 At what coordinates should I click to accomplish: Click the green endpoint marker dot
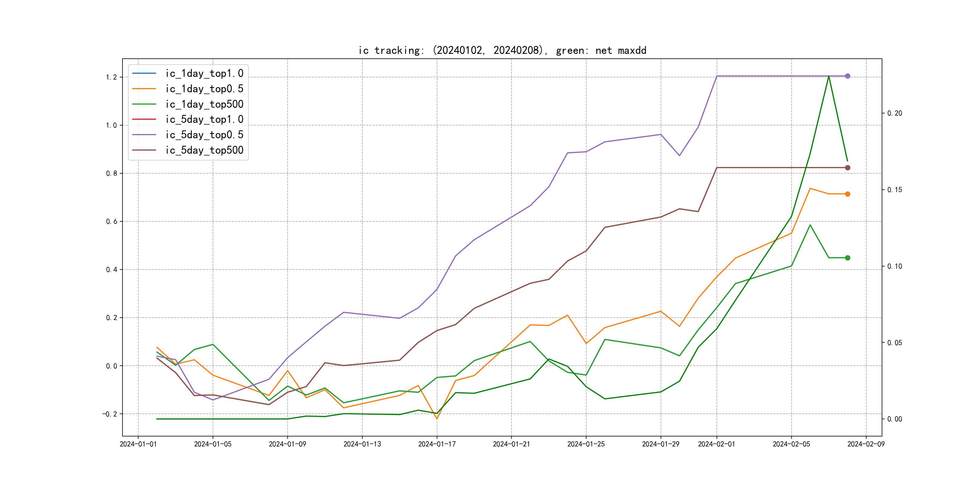[847, 258]
